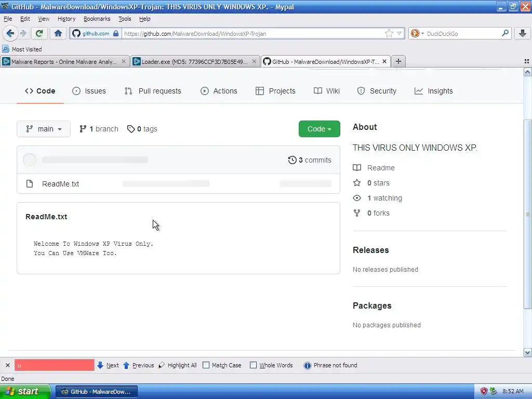The width and height of the screenshot is (532, 399).
Task: Reload the current page
Action: tap(39, 33)
